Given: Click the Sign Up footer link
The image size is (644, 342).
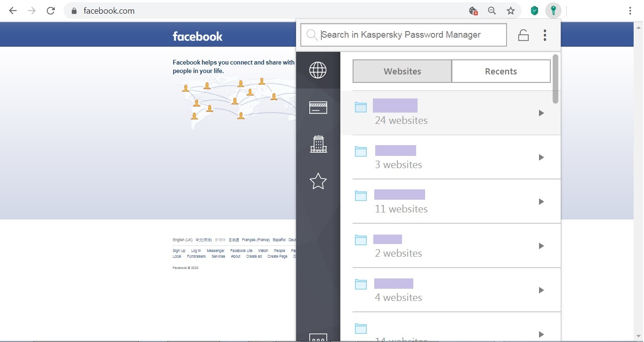Looking at the screenshot, I should pos(179,251).
